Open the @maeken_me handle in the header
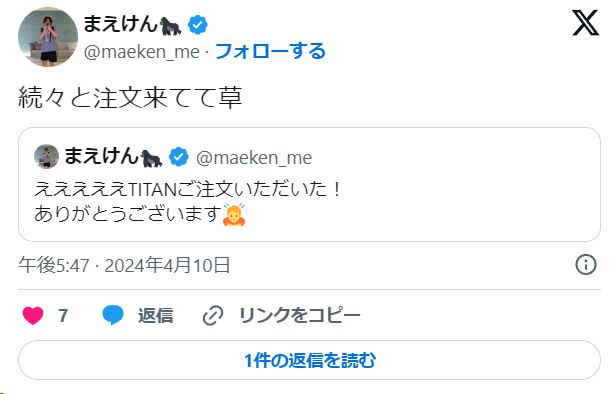This screenshot has height=394, width=612. [142, 52]
